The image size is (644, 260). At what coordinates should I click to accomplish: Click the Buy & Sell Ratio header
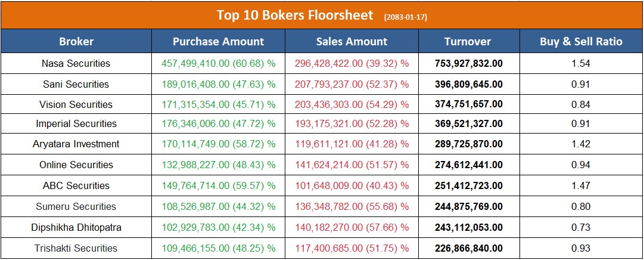[x=581, y=41]
